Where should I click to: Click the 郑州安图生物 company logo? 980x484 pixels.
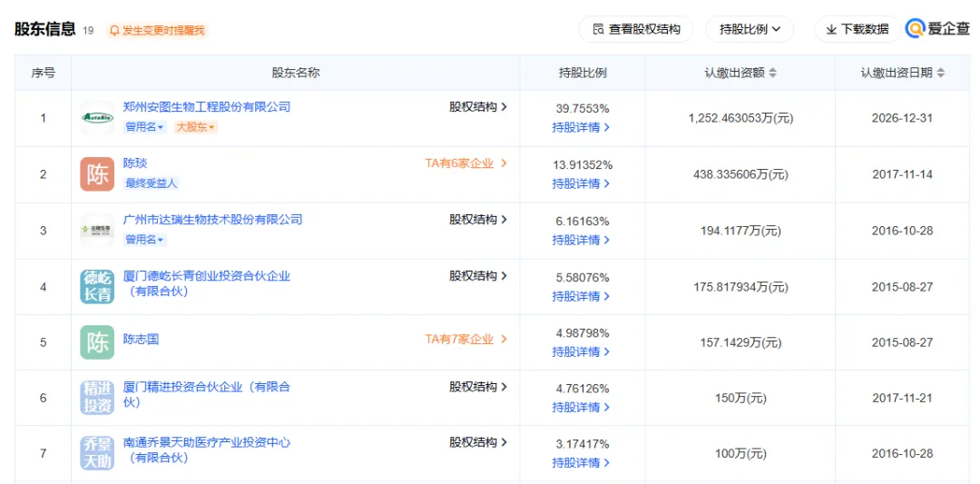(x=97, y=117)
